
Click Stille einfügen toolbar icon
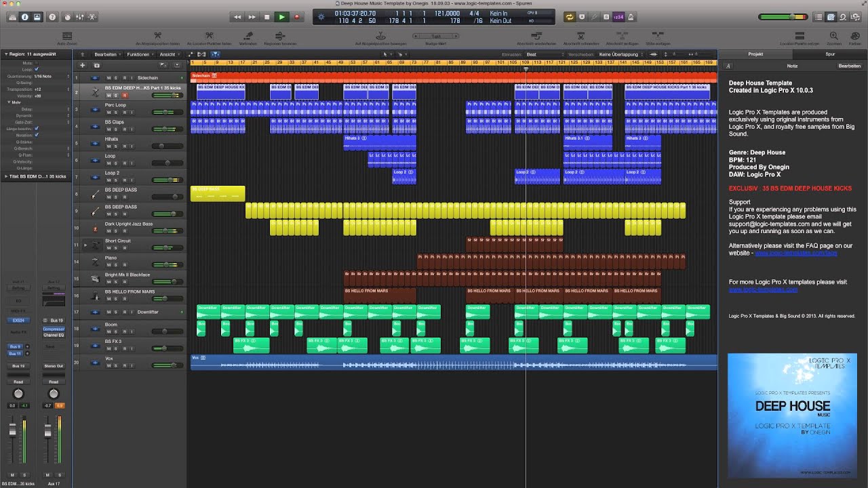tap(657, 35)
